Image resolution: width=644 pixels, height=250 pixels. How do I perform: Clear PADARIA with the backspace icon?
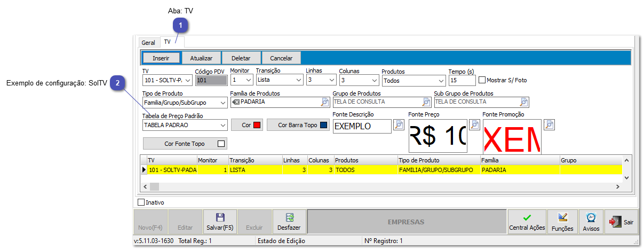click(x=236, y=101)
